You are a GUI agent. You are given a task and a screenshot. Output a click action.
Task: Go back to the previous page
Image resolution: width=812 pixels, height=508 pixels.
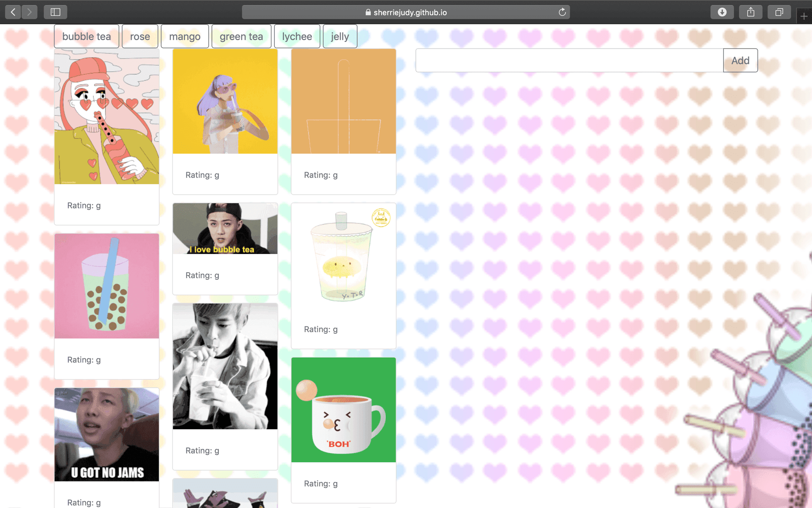[x=13, y=12]
